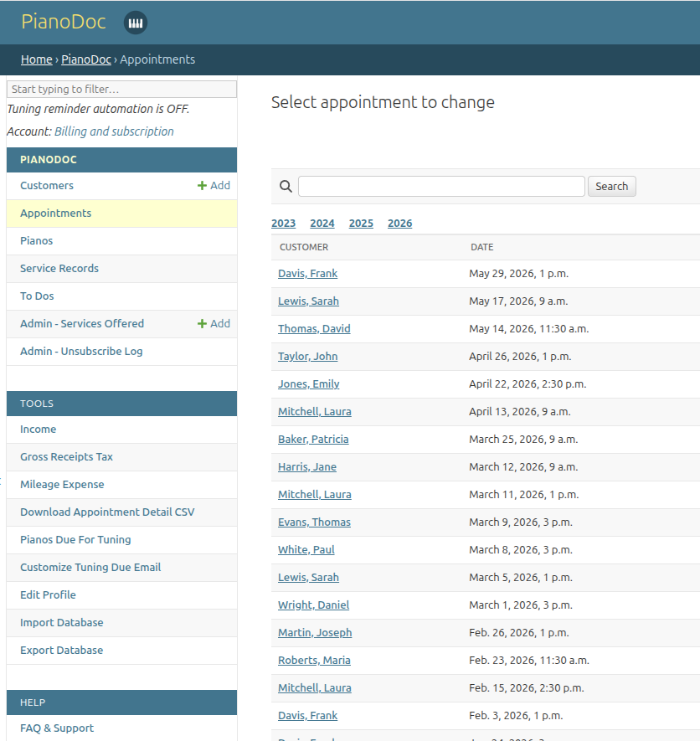Viewport: 700px width, 741px height.
Task: Click the PIANODOC section header
Action: tap(122, 160)
